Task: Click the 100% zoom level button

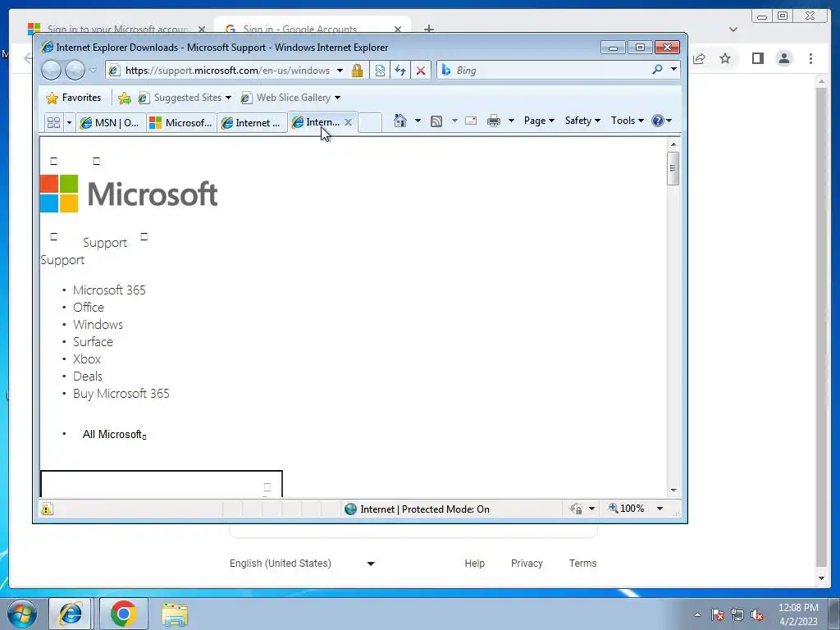Action: [x=626, y=509]
